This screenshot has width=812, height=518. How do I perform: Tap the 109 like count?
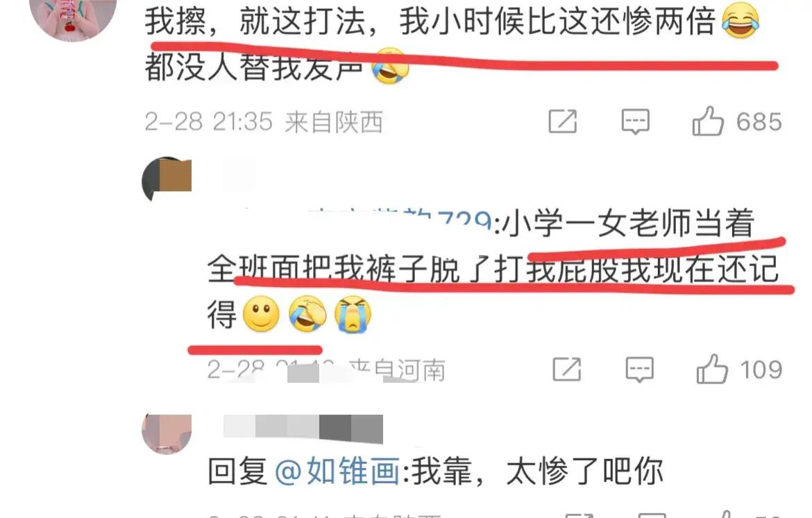(x=761, y=370)
